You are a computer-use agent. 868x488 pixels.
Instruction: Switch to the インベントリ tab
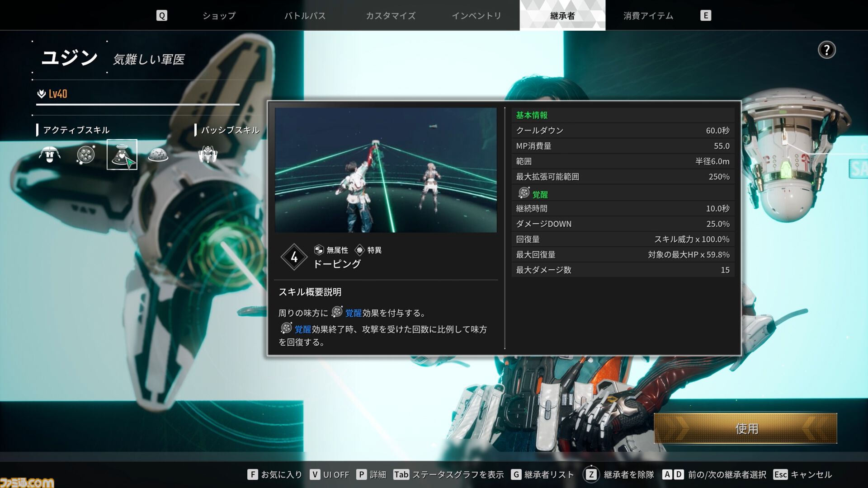476,15
